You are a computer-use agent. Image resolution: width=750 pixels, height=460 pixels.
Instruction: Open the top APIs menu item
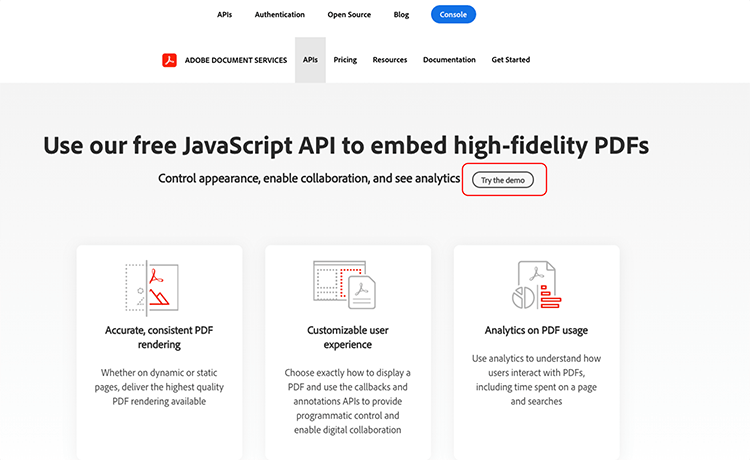click(x=224, y=15)
